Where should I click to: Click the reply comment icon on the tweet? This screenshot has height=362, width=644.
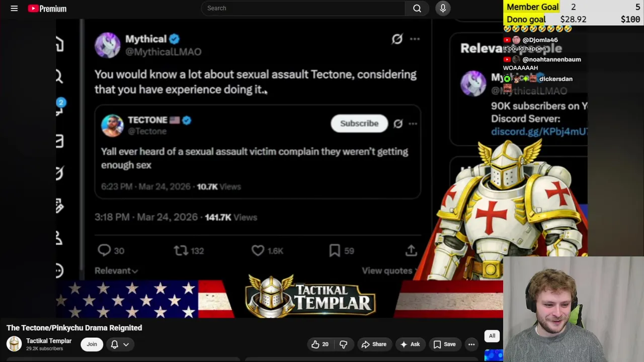(x=104, y=250)
